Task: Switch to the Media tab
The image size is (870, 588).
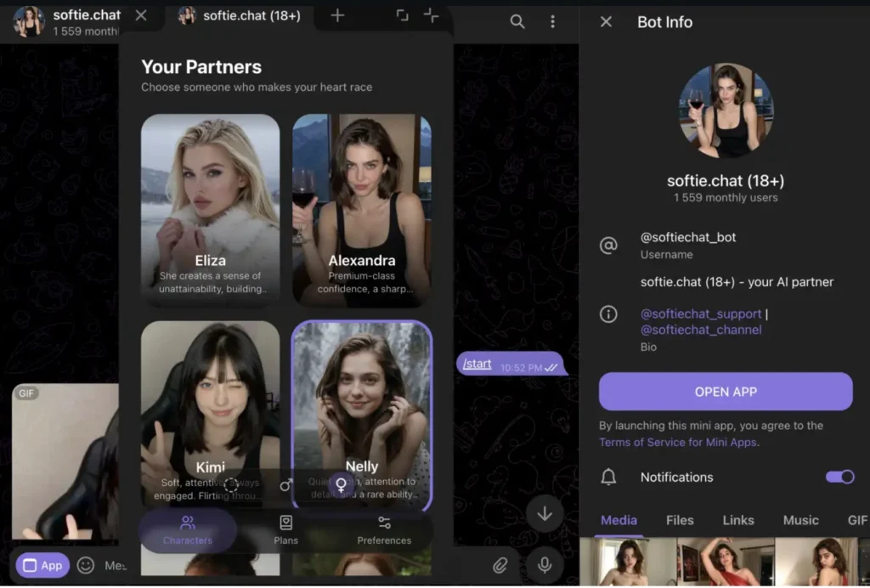Action: (x=619, y=520)
